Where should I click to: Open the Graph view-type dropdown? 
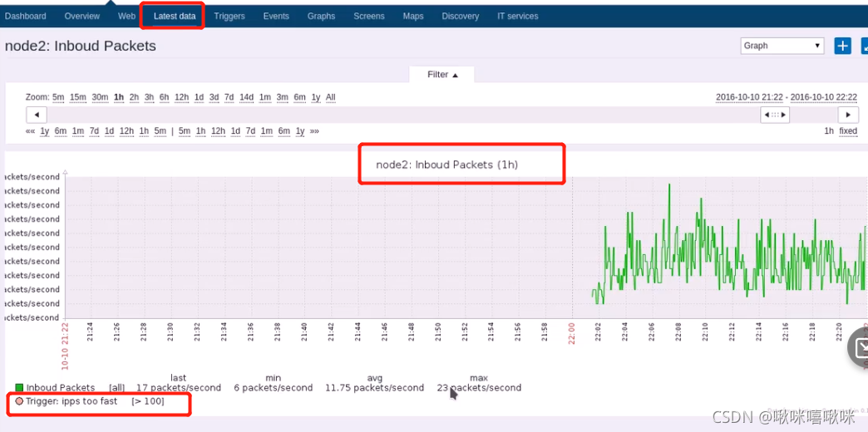pyautogui.click(x=782, y=46)
